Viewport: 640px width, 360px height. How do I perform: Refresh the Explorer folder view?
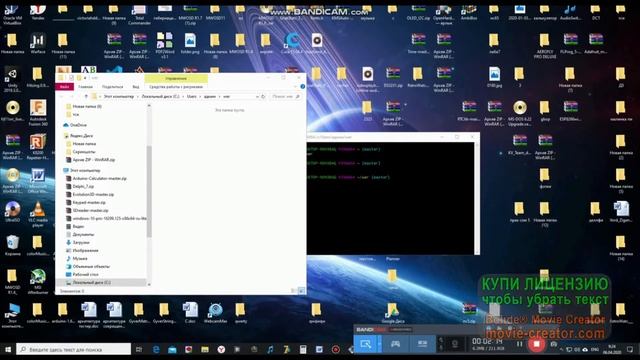click(x=263, y=97)
